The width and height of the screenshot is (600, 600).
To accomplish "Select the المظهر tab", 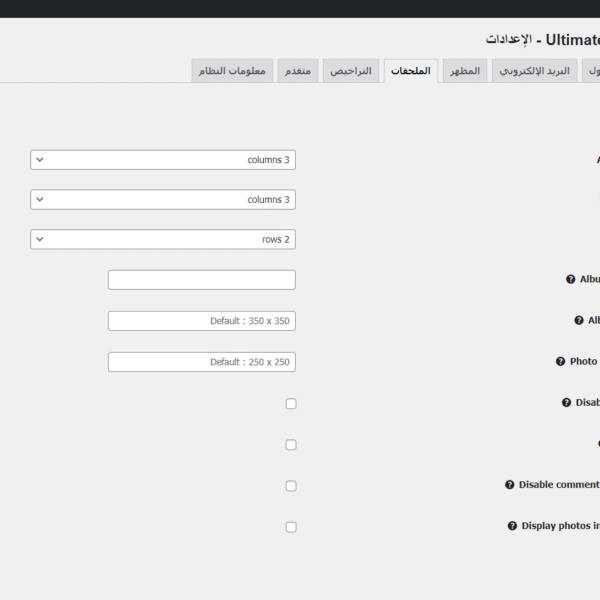I will [x=463, y=72].
